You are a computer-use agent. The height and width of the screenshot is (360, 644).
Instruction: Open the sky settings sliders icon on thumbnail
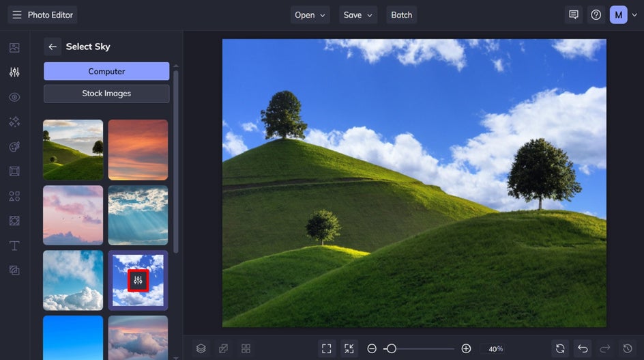point(138,281)
